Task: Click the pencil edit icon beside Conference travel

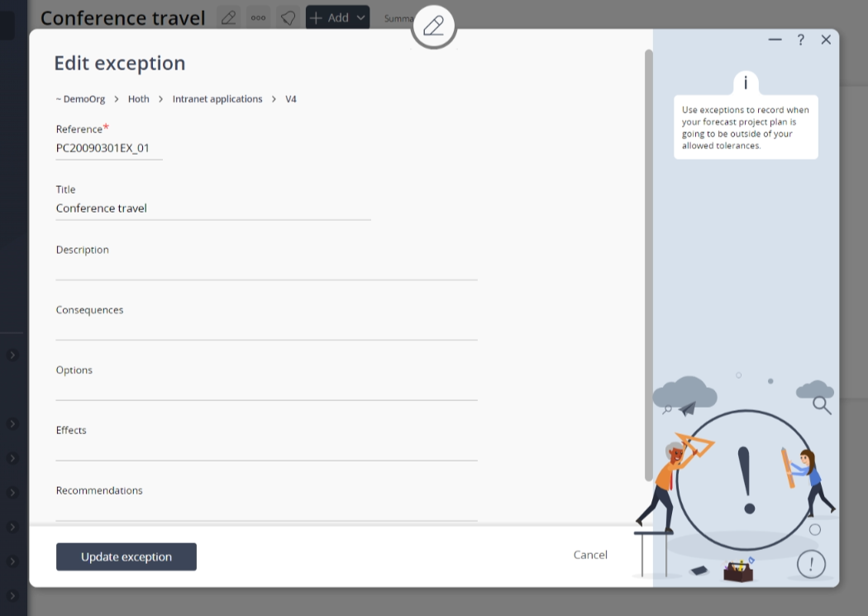Action: click(229, 17)
